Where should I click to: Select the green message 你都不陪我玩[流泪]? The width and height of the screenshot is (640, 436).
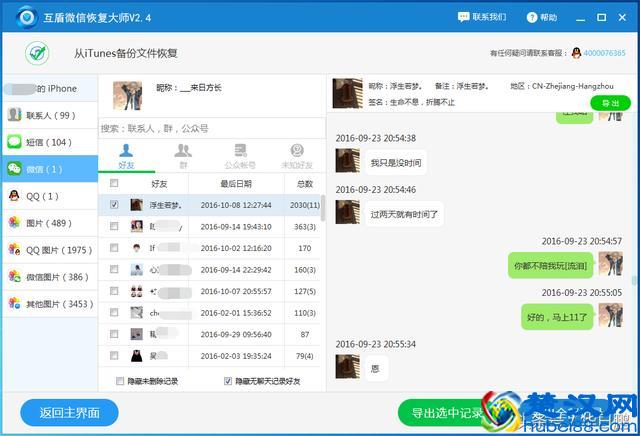tap(550, 266)
